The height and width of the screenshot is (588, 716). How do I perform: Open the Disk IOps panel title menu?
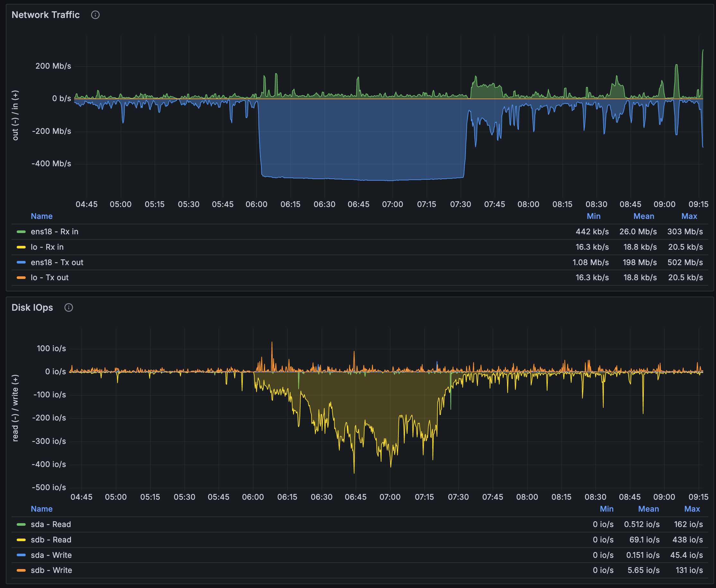click(x=32, y=307)
